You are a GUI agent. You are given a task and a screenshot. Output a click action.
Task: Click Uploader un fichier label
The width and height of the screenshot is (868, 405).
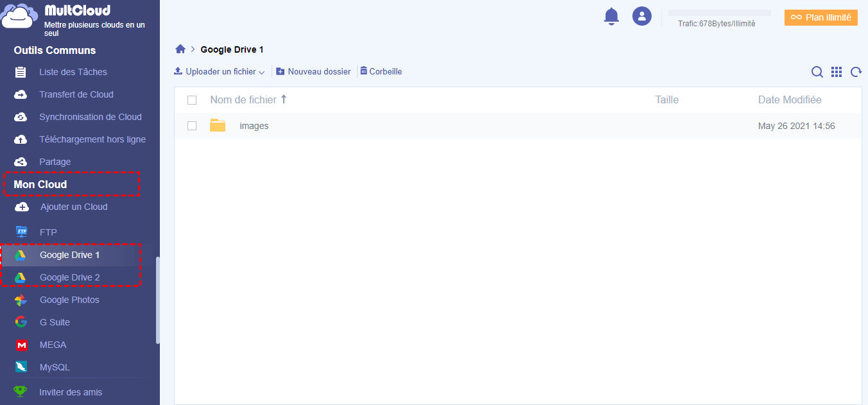pos(221,72)
